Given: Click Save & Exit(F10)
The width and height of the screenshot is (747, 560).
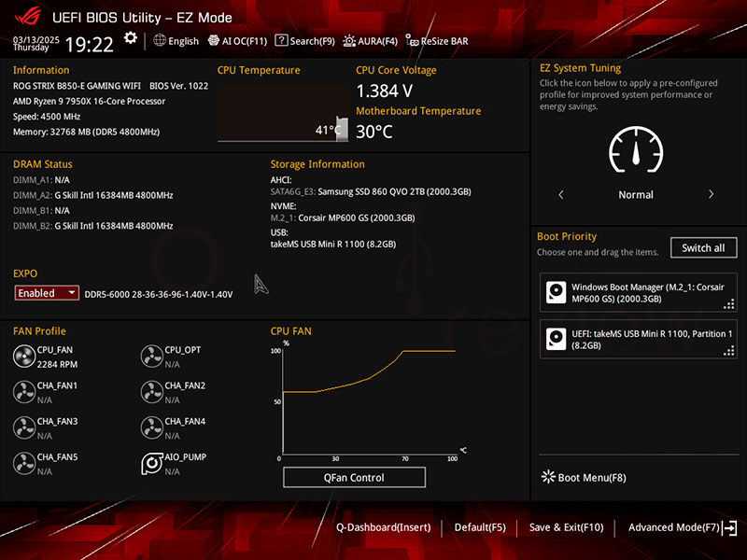Looking at the screenshot, I should coord(567,527).
